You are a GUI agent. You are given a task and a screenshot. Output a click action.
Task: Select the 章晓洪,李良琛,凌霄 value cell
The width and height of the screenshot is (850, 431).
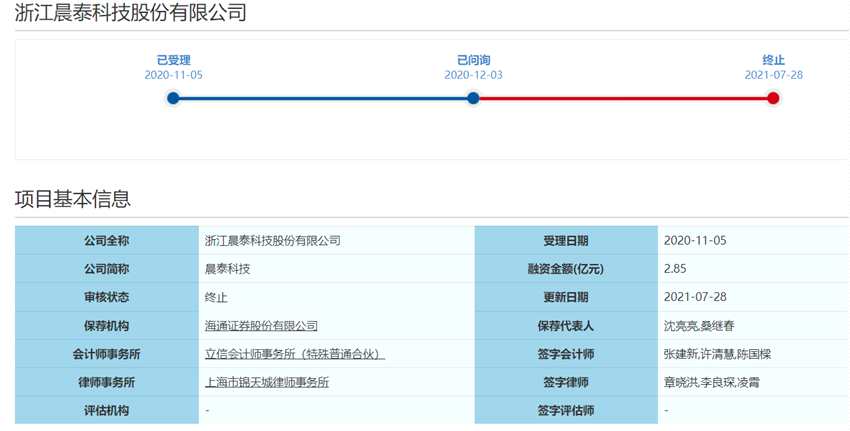pos(754,382)
